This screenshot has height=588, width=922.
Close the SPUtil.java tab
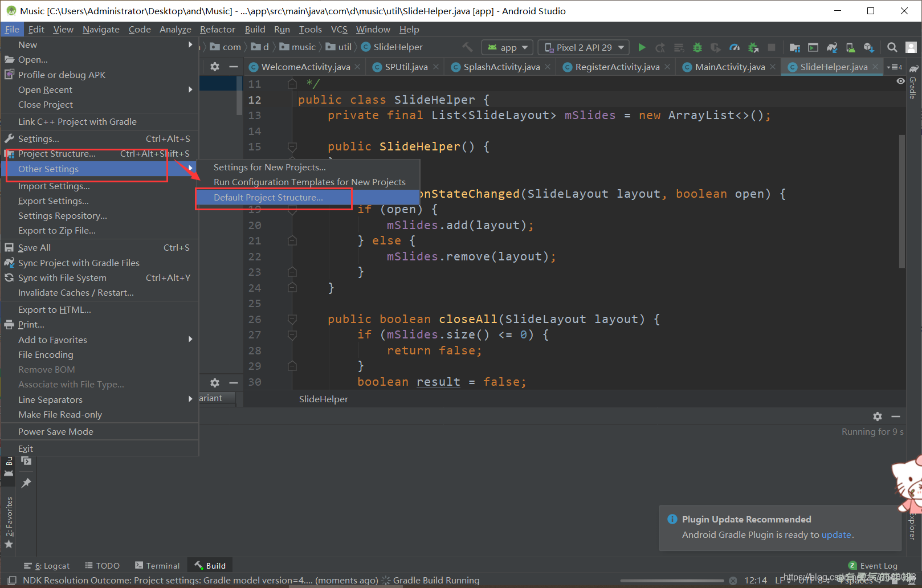[x=436, y=67]
